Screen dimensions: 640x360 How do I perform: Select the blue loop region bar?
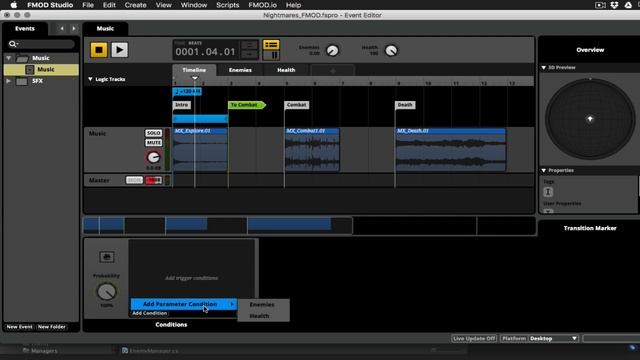coord(200,119)
